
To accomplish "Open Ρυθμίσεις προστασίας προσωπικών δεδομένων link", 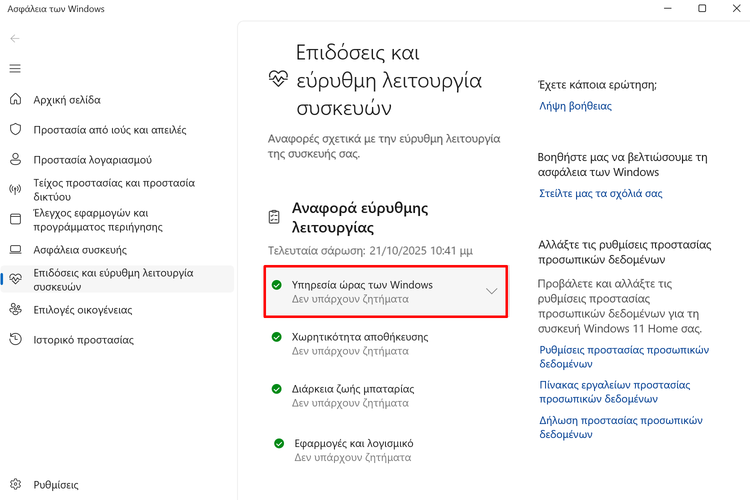I will (x=623, y=357).
